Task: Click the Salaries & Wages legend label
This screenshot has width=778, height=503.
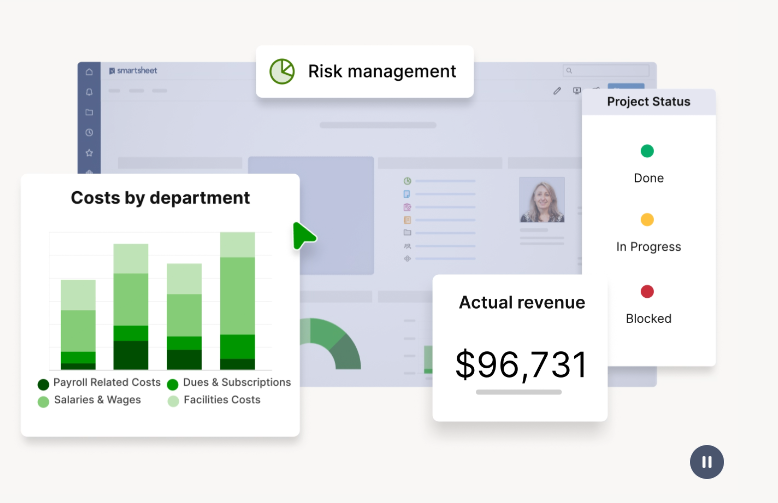Action: pos(97,400)
